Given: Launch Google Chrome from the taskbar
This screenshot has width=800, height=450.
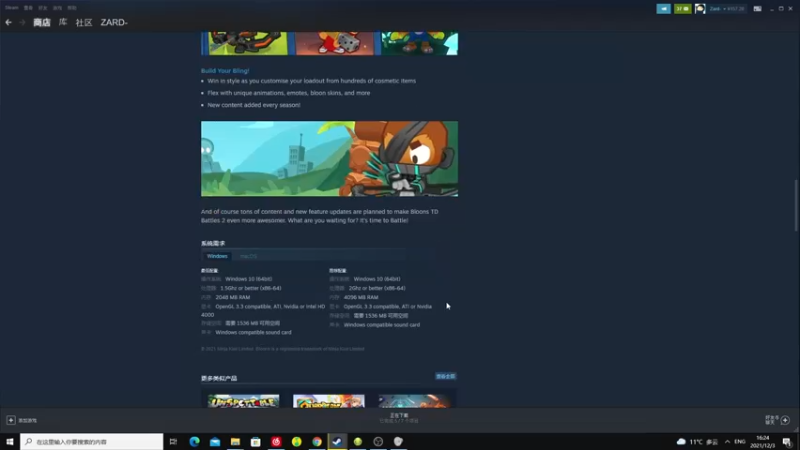Looking at the screenshot, I should 317,441.
